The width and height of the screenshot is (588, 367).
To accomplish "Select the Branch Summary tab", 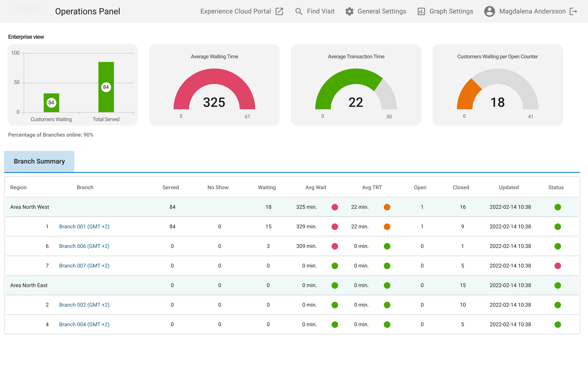I will click(x=39, y=161).
